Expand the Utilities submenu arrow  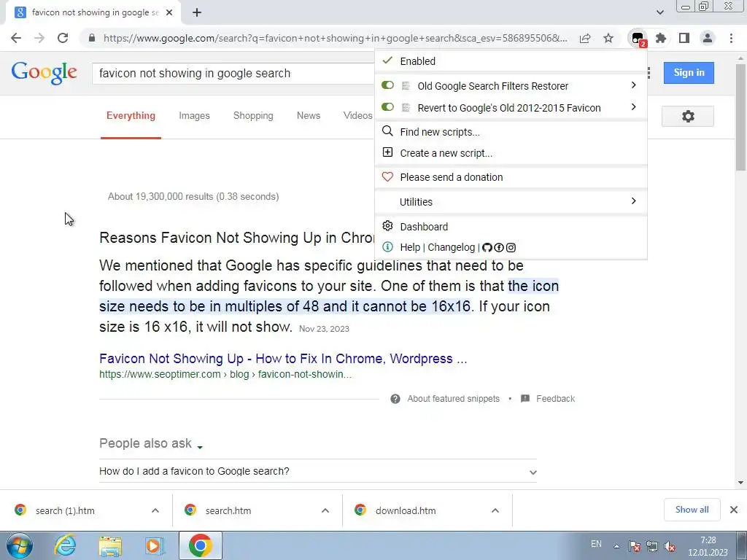(634, 201)
